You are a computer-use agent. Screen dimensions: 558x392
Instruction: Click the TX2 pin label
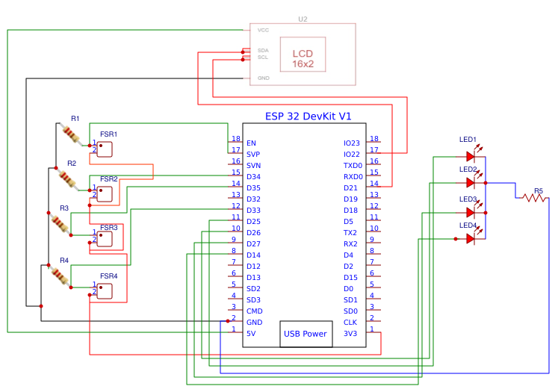coord(350,233)
